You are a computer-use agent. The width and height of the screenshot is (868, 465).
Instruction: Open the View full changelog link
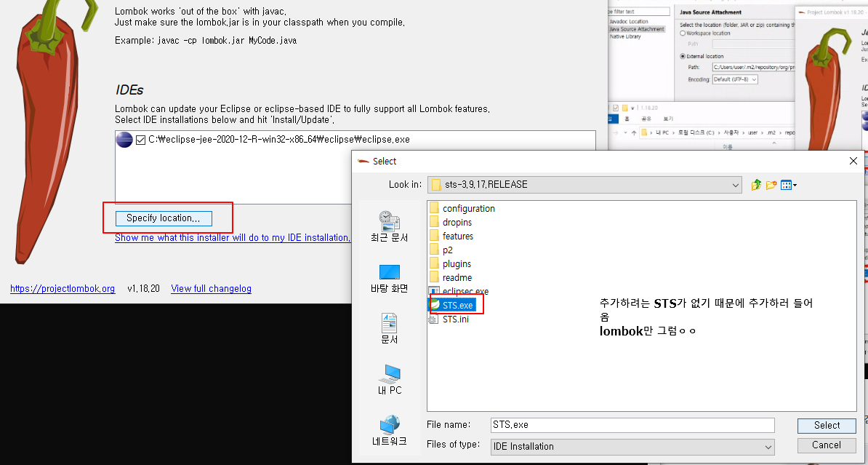[211, 288]
